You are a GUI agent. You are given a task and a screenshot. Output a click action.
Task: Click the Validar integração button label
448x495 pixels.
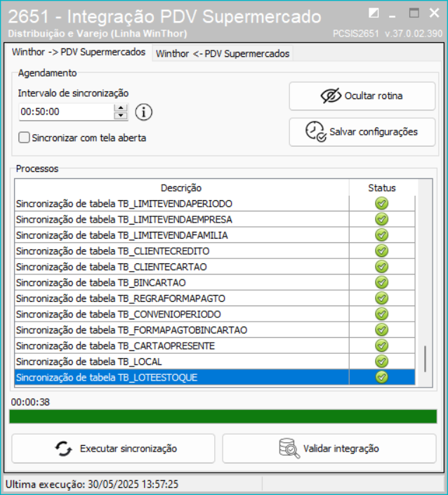[341, 449]
